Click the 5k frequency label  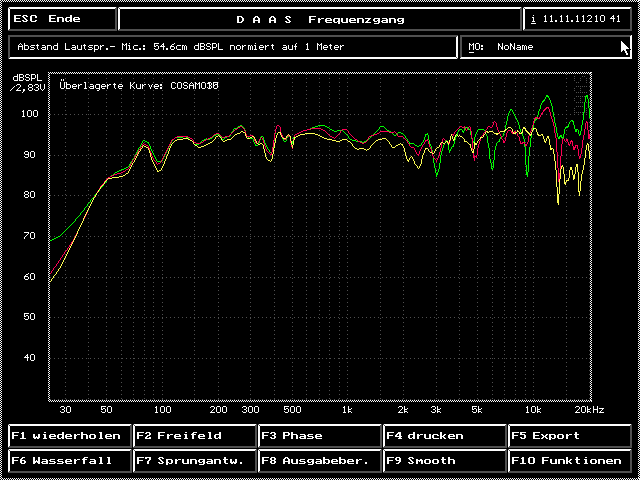coord(477,410)
